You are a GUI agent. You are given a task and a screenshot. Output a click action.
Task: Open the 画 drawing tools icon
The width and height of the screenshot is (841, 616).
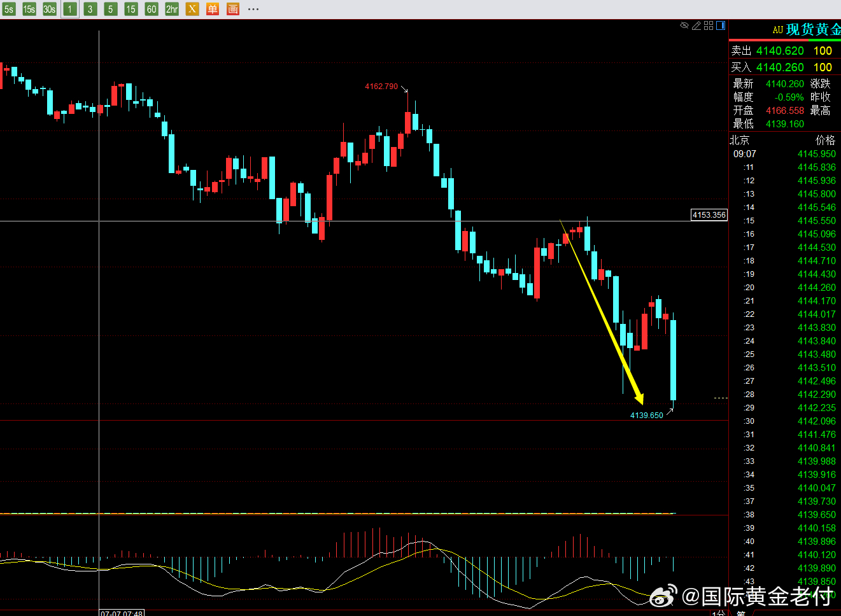click(x=233, y=9)
